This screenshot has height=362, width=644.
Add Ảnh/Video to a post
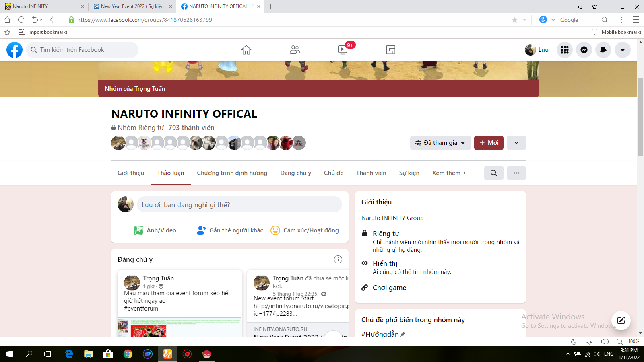(155, 230)
